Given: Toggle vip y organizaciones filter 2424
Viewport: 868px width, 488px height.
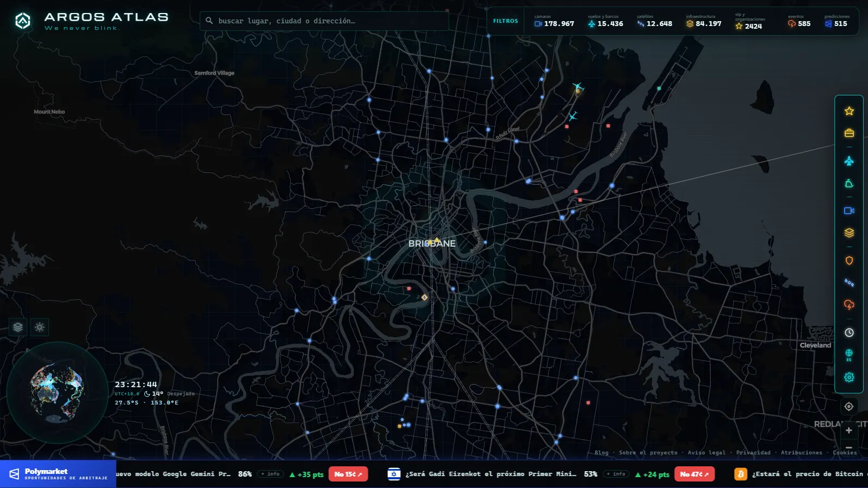Looking at the screenshot, I should pyautogui.click(x=750, y=21).
